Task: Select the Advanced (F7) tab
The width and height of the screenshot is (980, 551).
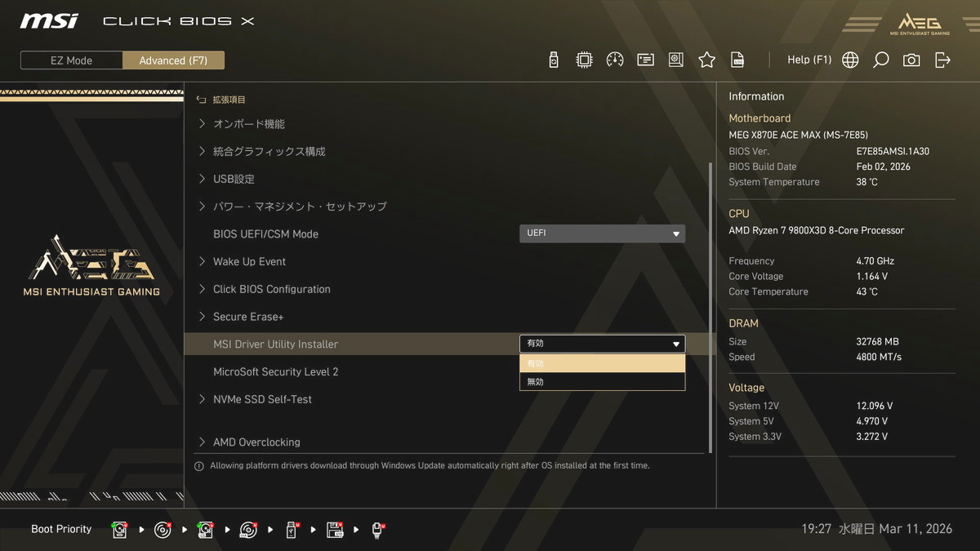Action: tap(173, 60)
